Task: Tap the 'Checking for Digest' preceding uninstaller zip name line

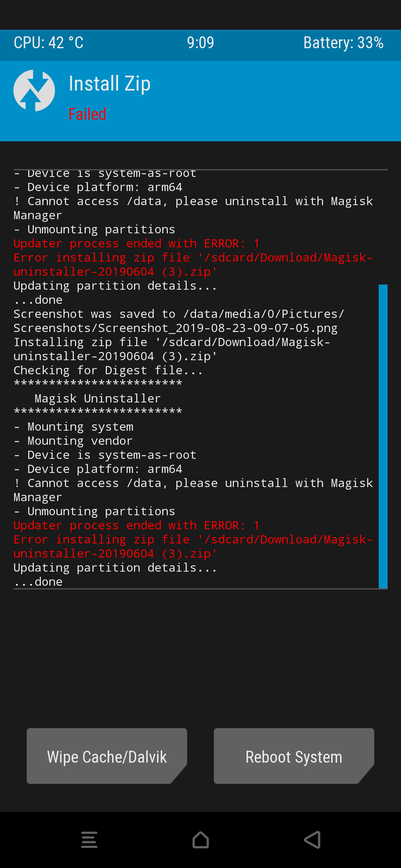Action: (115, 356)
